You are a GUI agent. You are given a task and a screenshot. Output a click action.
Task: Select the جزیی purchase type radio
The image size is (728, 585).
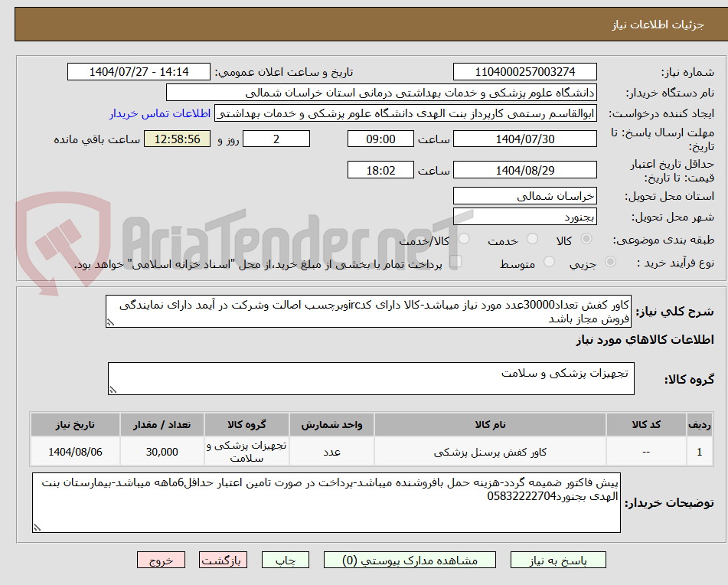611,262
